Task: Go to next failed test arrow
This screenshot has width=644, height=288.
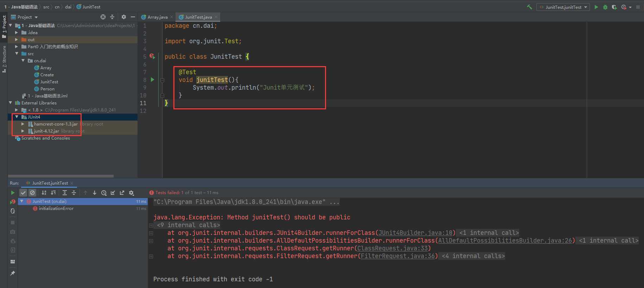Action: pyautogui.click(x=95, y=193)
